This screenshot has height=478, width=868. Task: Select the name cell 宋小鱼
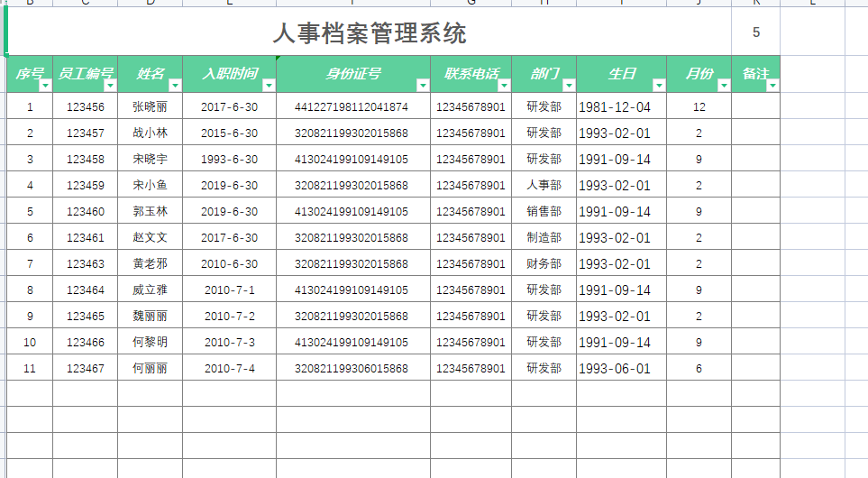coord(150,185)
